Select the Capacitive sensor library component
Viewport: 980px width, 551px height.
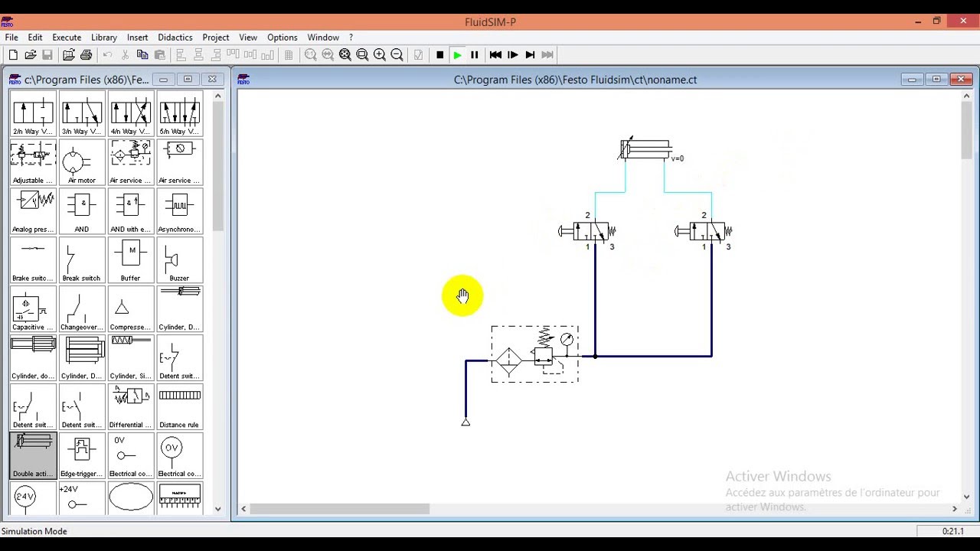[x=33, y=309]
